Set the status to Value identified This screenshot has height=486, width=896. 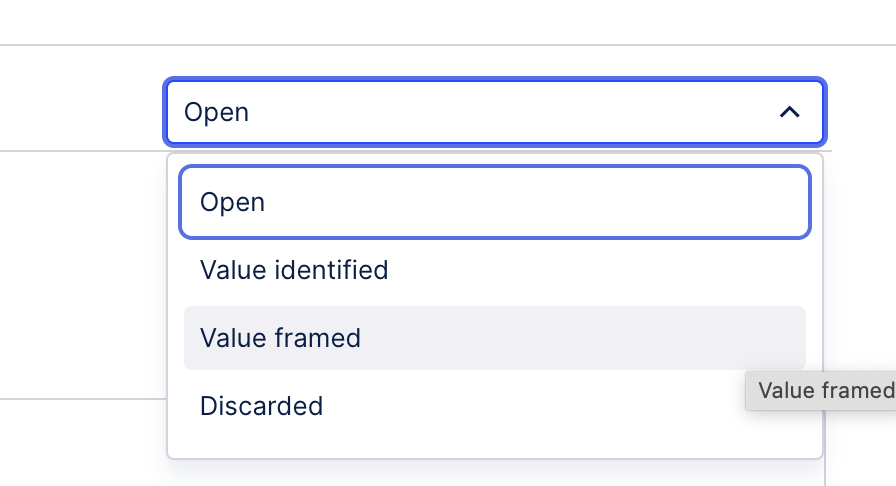494,270
